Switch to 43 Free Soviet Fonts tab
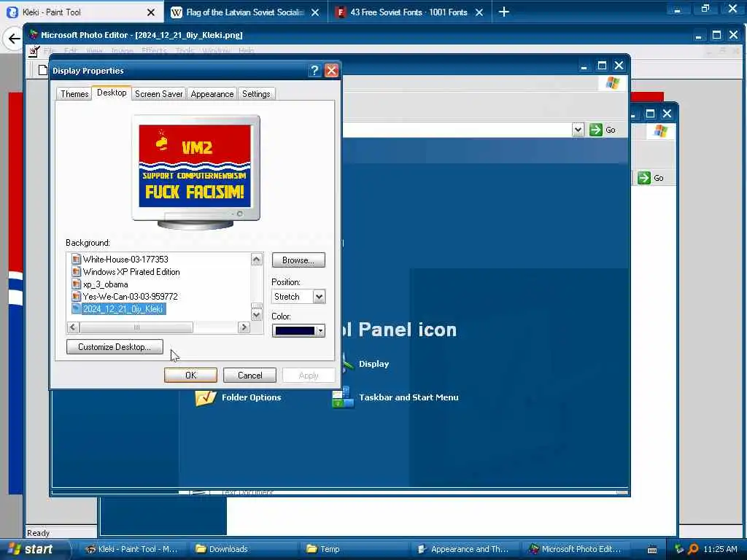Screen dimensions: 747x560 pyautogui.click(x=409, y=12)
